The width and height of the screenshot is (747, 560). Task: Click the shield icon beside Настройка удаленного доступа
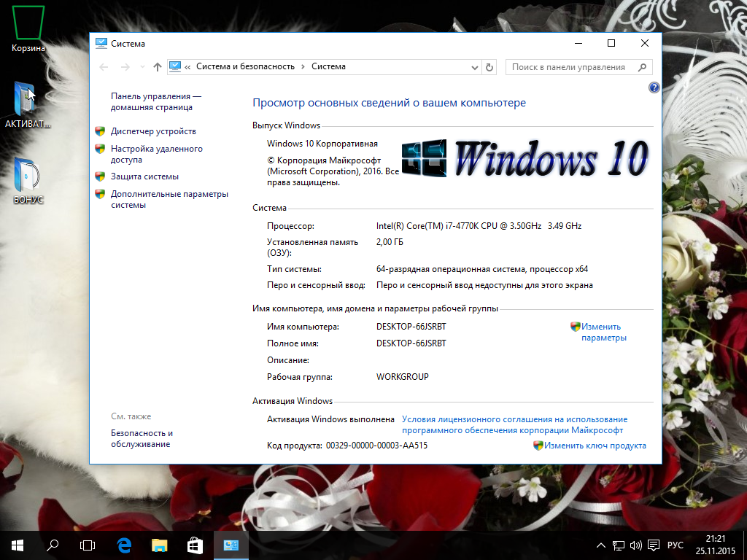point(100,149)
